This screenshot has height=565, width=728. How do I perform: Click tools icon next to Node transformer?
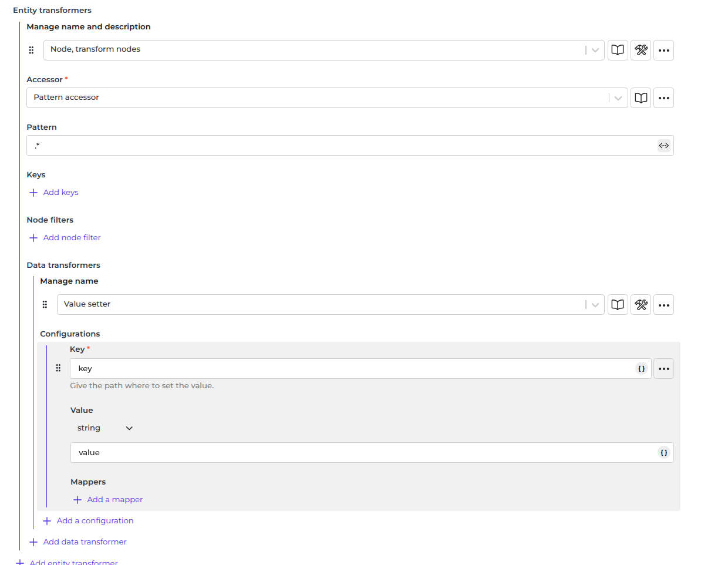[641, 50]
